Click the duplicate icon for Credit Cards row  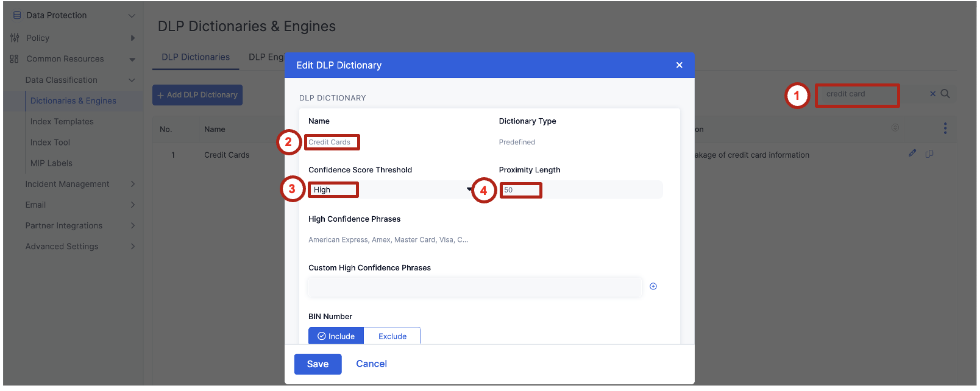(929, 153)
